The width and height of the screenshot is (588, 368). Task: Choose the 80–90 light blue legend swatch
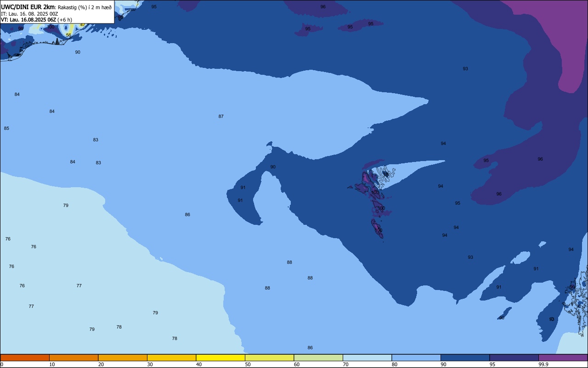click(416, 357)
